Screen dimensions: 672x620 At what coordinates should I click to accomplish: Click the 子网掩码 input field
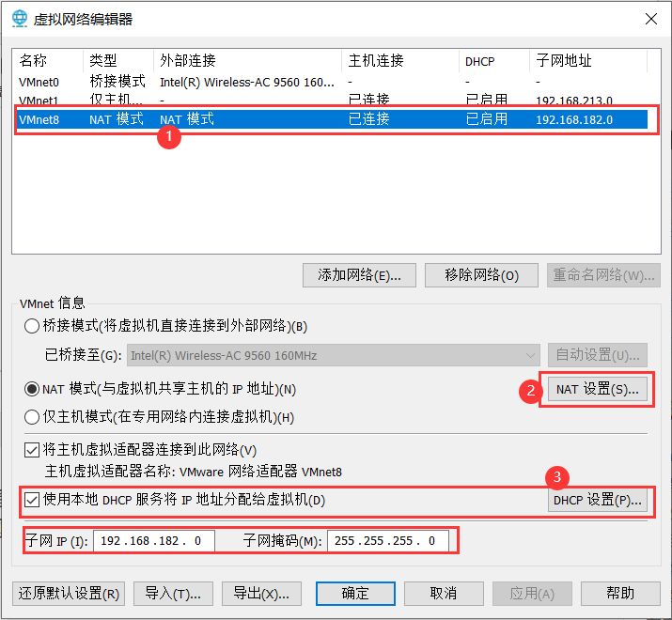point(388,541)
